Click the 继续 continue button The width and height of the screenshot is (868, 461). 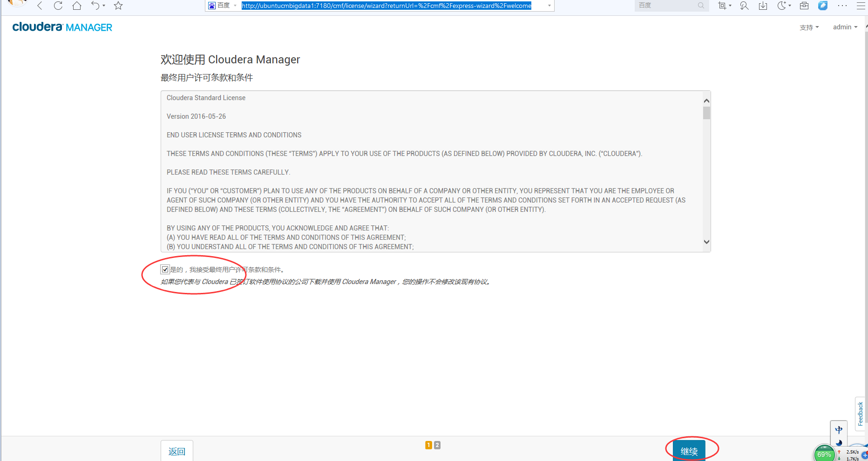point(689,451)
